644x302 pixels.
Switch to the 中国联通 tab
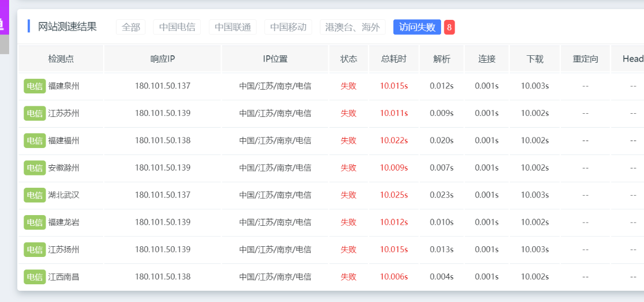(233, 27)
